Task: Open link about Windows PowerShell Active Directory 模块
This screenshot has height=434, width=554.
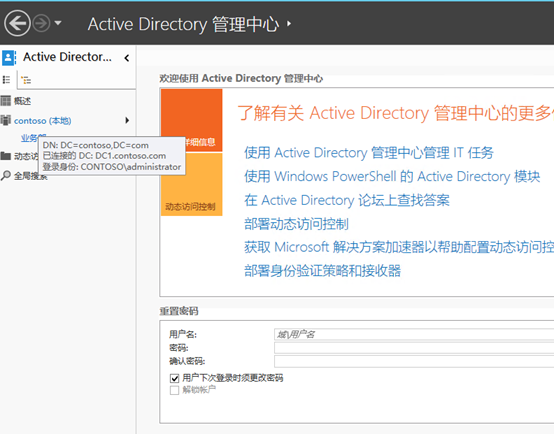Action: [392, 176]
